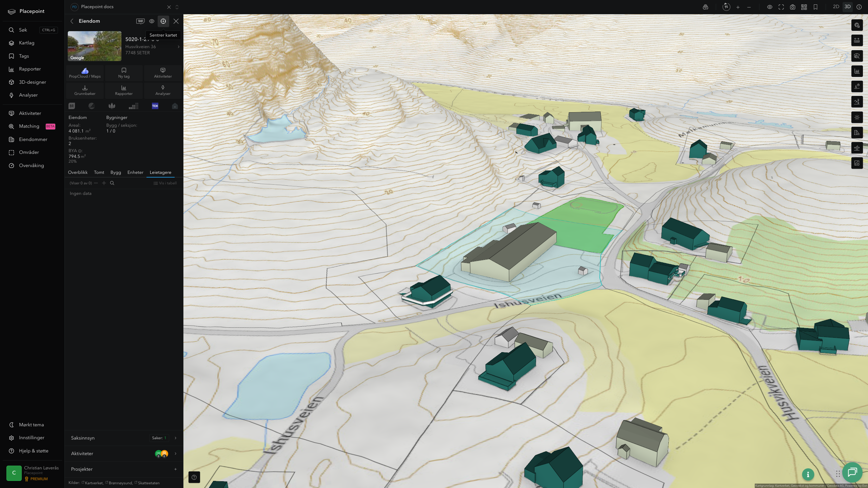The width and height of the screenshot is (868, 488).
Task: Open the Google Street View thumbnail
Action: point(95,46)
